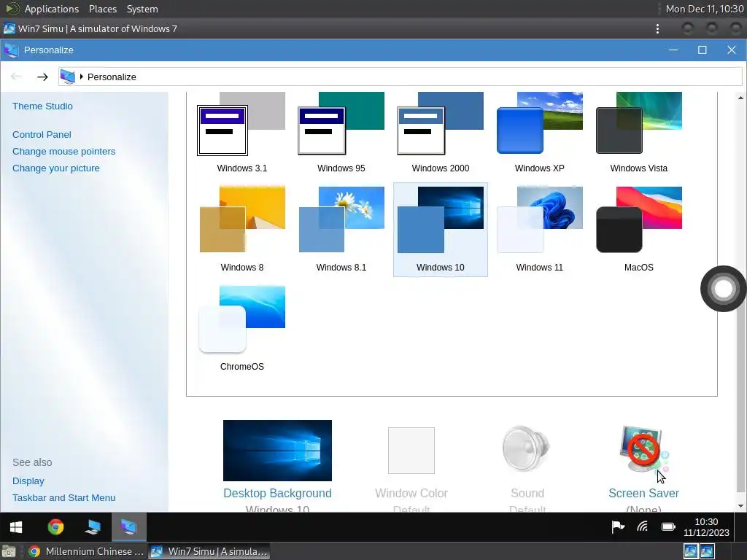Click scrollbar up arrow in Personalize window

740,98
